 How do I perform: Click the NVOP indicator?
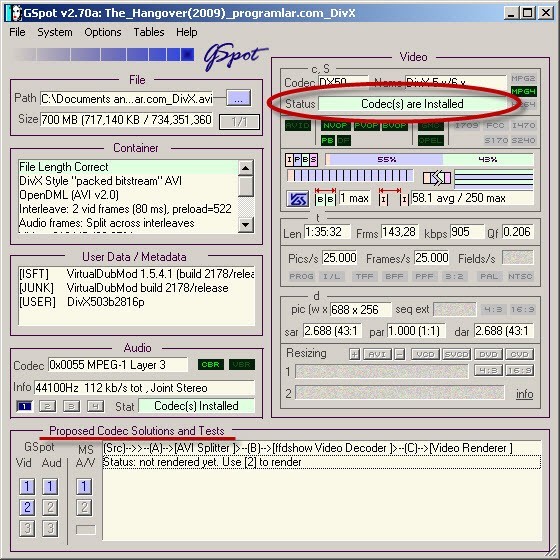(x=335, y=125)
